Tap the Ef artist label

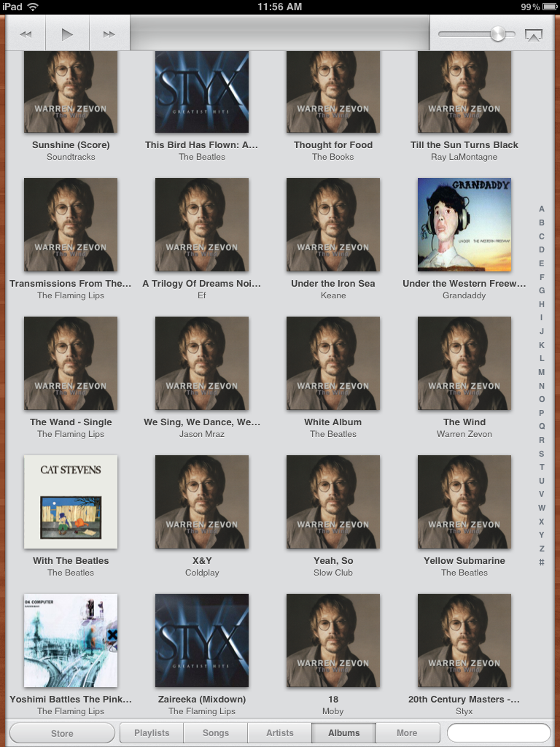(x=202, y=295)
